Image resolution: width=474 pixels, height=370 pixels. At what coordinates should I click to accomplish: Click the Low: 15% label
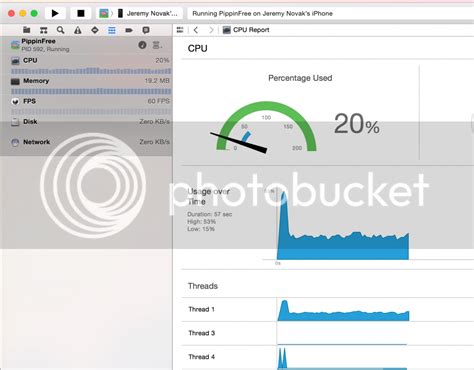[x=201, y=229]
